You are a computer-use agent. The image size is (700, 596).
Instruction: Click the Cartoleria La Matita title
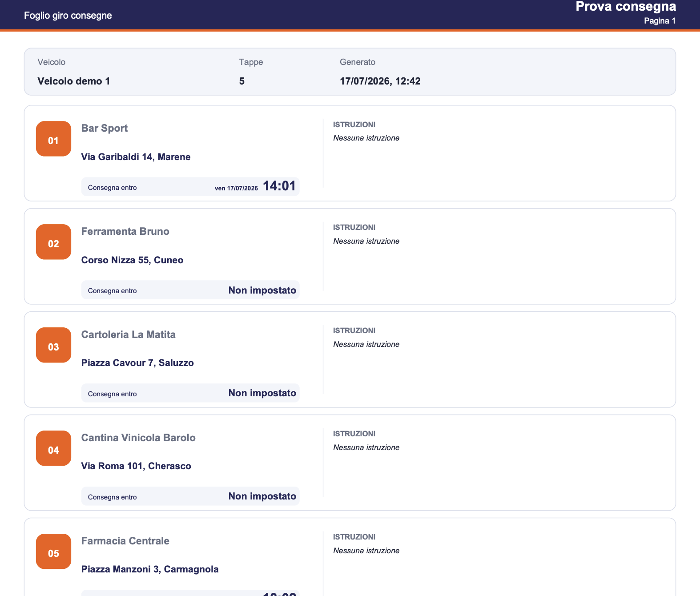pyautogui.click(x=128, y=334)
